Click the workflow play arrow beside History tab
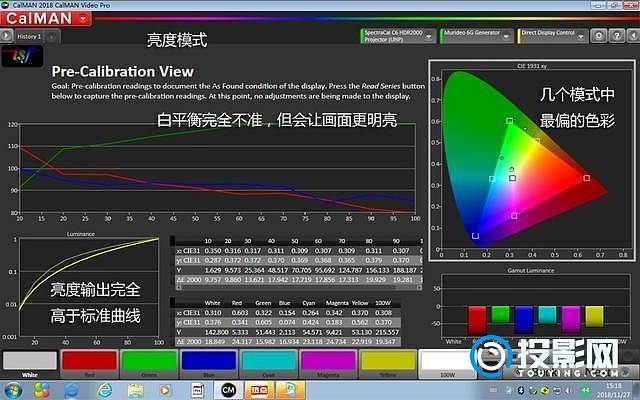 6,36
